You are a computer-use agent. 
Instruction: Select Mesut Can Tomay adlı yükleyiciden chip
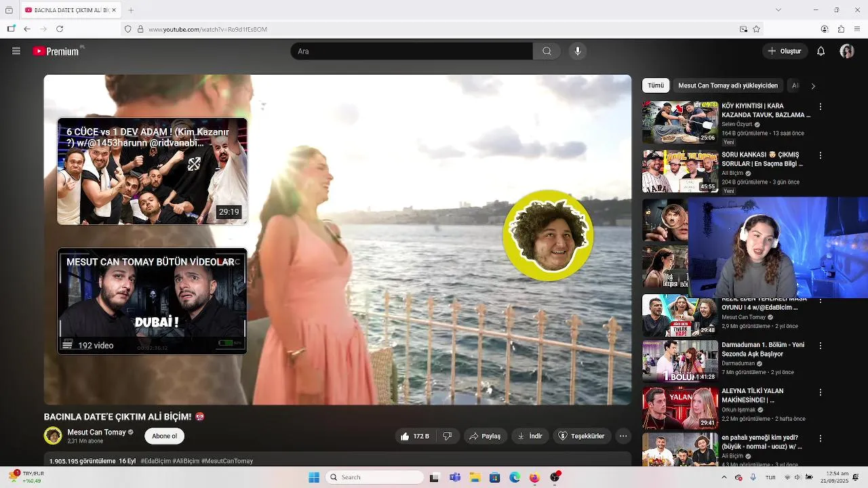(728, 85)
